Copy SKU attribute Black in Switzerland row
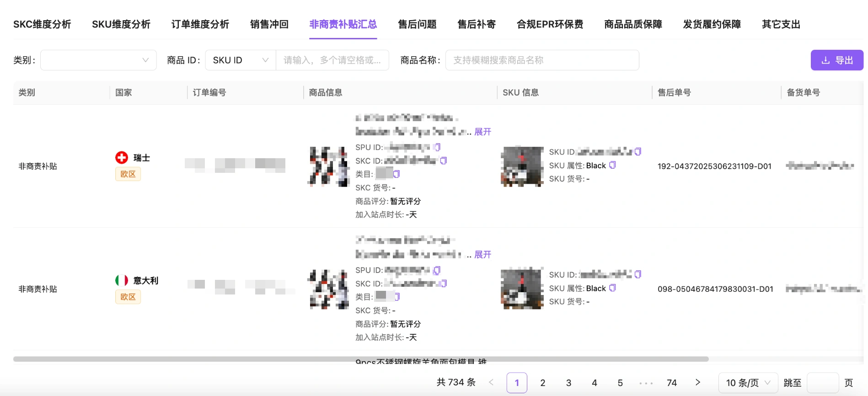Image resolution: width=868 pixels, height=396 pixels. click(613, 165)
